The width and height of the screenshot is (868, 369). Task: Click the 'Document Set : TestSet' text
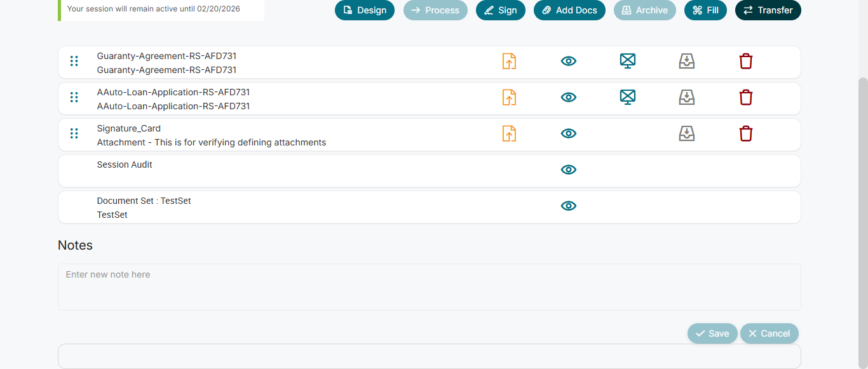(x=144, y=201)
